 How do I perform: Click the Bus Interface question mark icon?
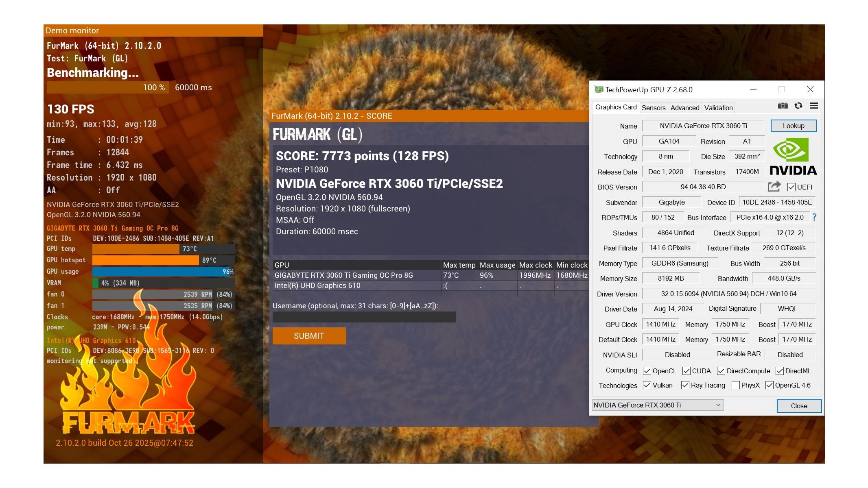(x=814, y=217)
